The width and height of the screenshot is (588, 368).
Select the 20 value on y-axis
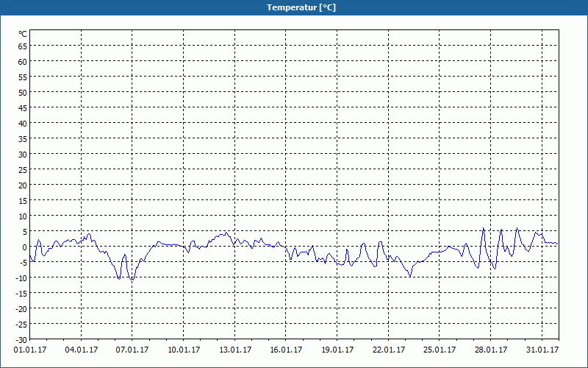23,185
